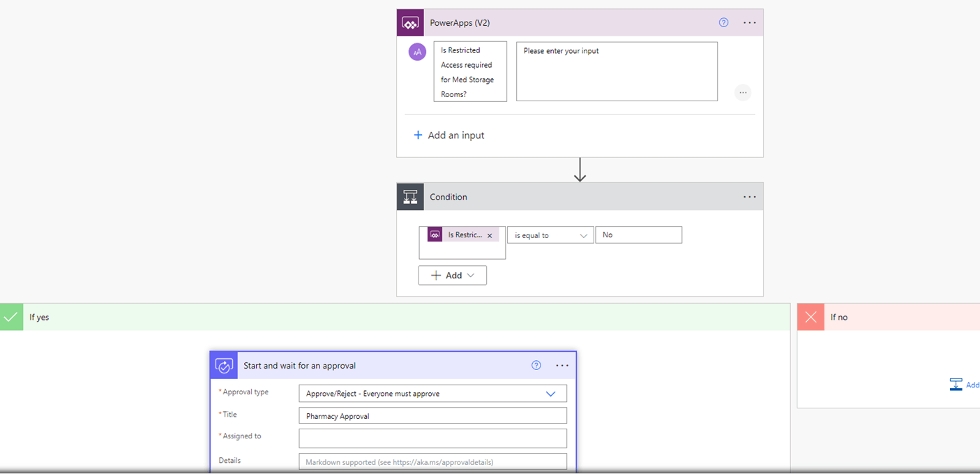Viewport: 980px width, 474px height.
Task: Click the Details label
Action: (x=229, y=461)
